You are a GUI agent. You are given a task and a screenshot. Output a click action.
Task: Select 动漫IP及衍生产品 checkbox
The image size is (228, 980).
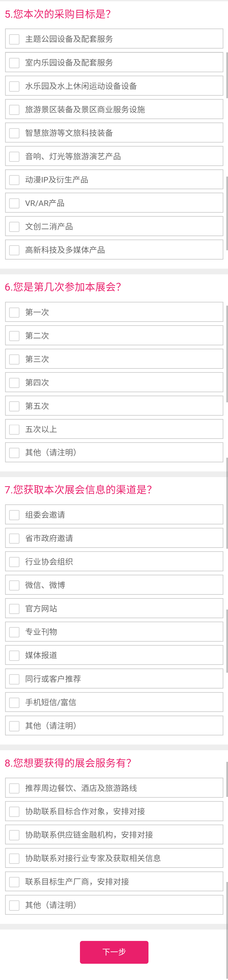coord(114,180)
